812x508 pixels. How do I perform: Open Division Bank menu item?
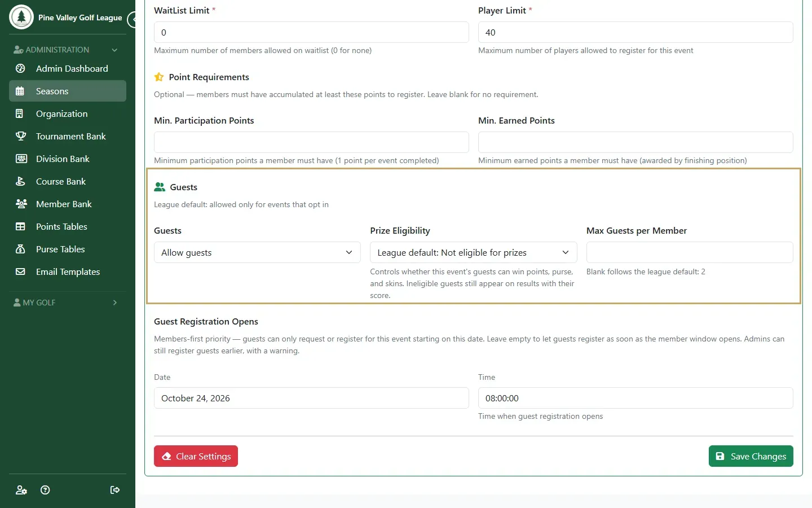click(x=68, y=159)
